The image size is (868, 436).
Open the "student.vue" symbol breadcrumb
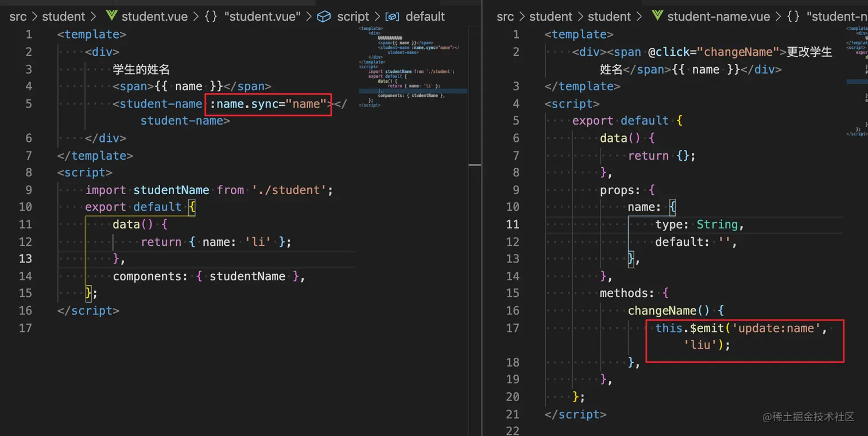(261, 17)
